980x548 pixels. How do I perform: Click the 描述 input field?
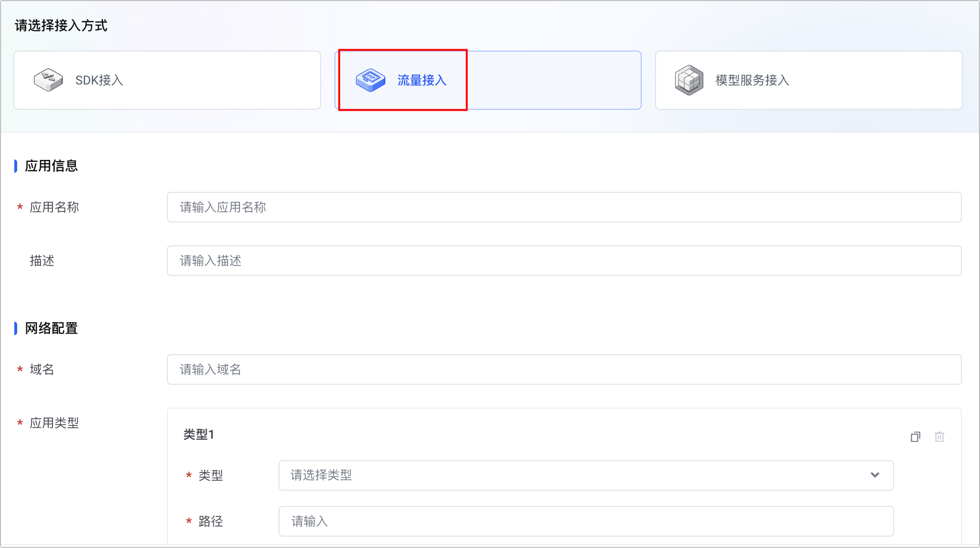coord(564,261)
